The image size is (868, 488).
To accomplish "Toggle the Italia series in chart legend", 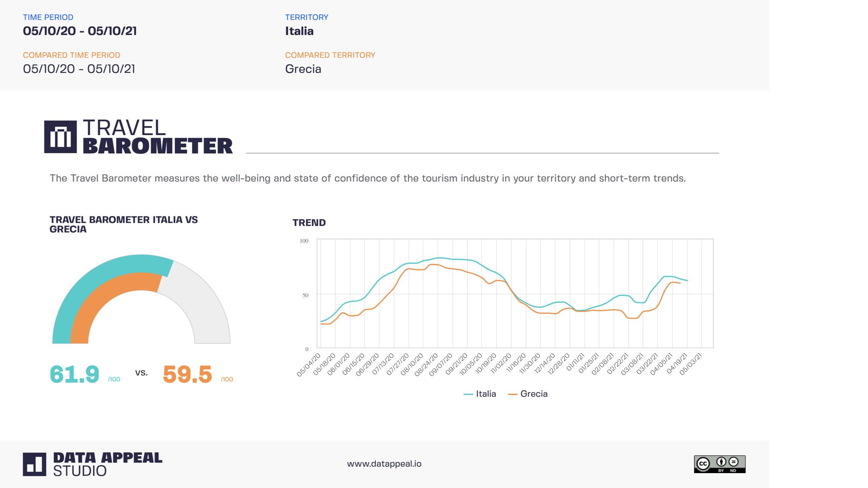I will point(486,394).
